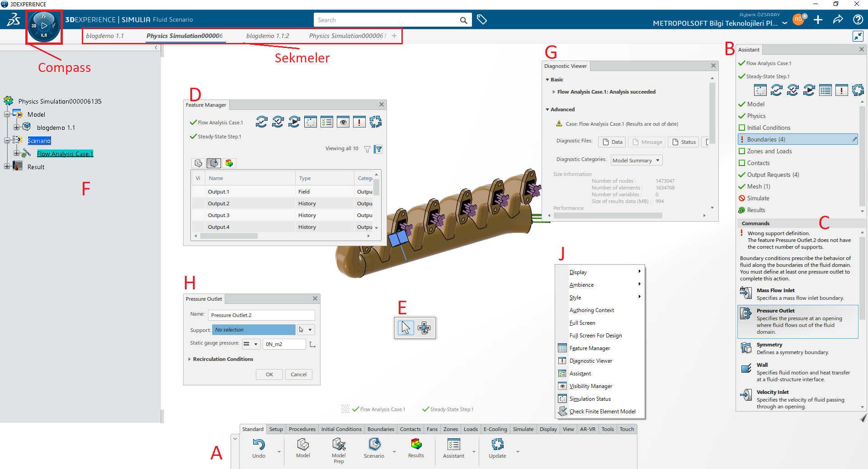This screenshot has height=469, width=868.
Task: Select Mass Flow Inlet command in Assistant
Action: (x=798, y=294)
